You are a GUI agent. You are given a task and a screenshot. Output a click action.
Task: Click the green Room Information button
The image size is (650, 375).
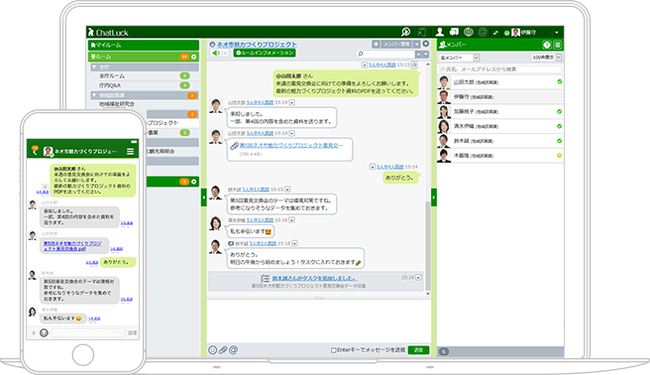264,53
